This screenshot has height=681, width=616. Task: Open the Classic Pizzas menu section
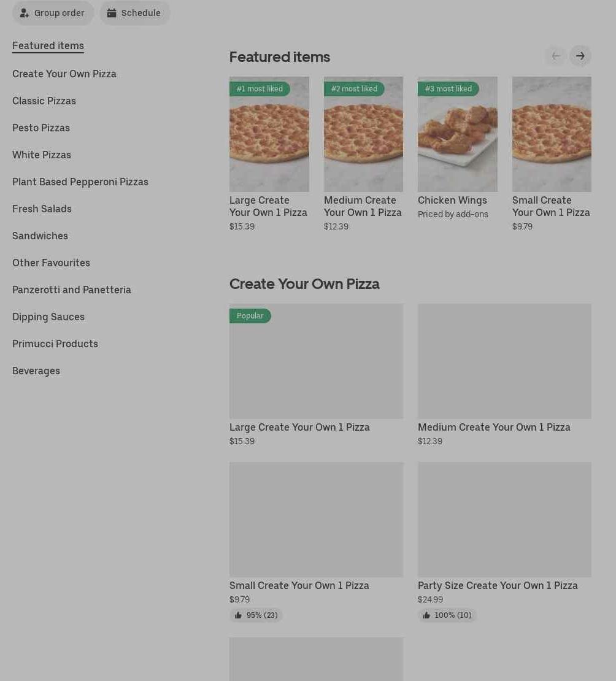coord(44,101)
